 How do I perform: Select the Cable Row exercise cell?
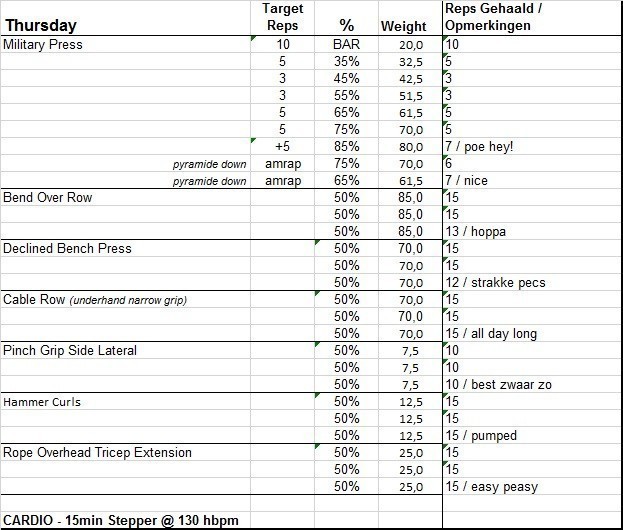pyautogui.click(x=95, y=299)
